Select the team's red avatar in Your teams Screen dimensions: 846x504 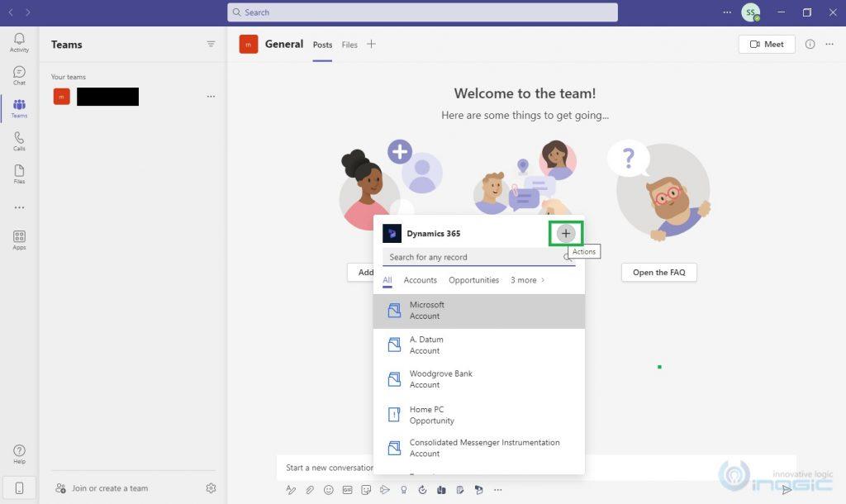coord(61,97)
